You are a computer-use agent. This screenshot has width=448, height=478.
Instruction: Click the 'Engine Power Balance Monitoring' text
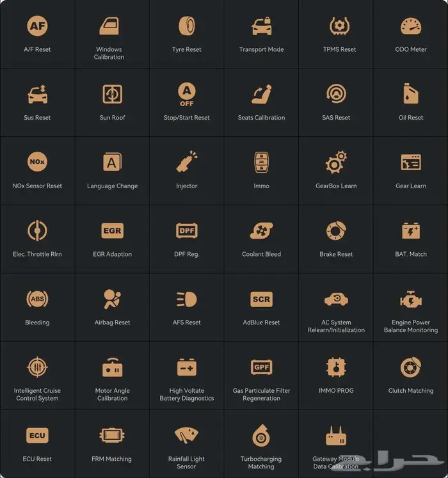pos(411,326)
